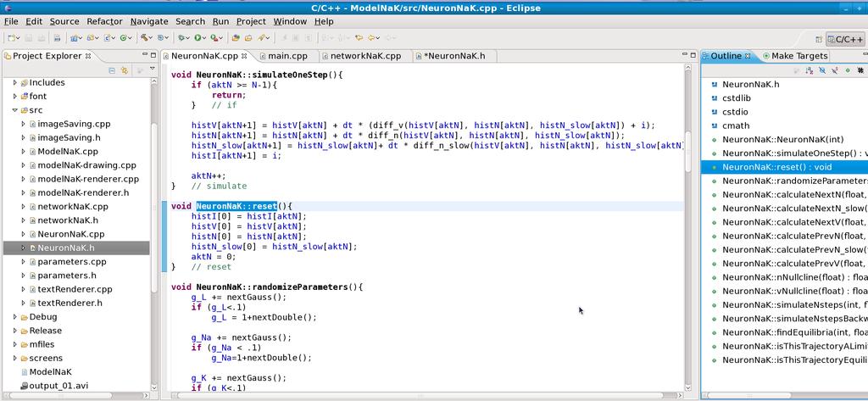Open the File menu
The width and height of the screenshot is (868, 401).
point(11,21)
